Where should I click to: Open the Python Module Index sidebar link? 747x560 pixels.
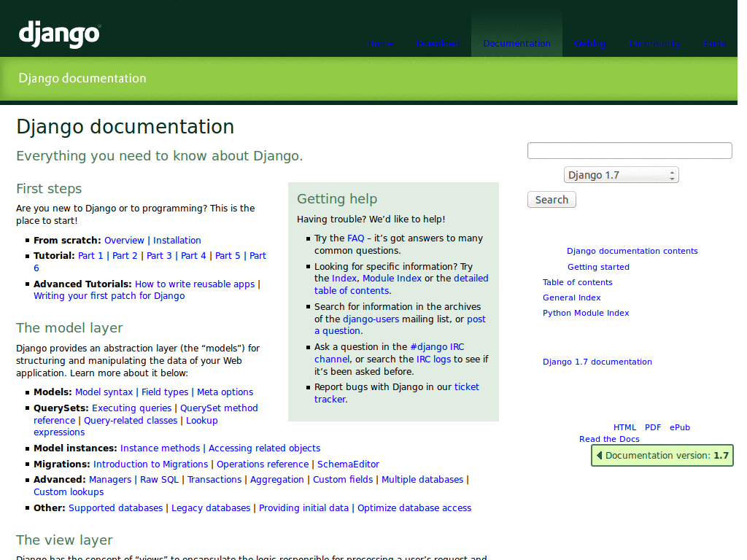click(586, 313)
